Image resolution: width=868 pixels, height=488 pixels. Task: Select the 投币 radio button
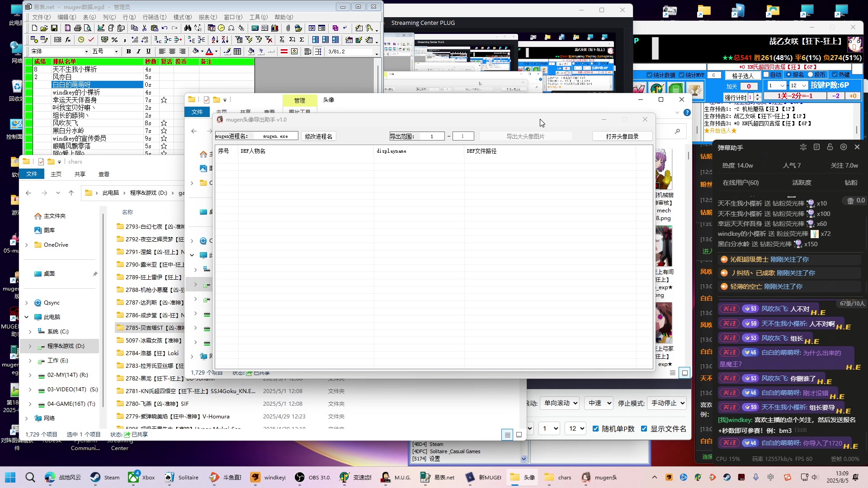click(x=810, y=75)
